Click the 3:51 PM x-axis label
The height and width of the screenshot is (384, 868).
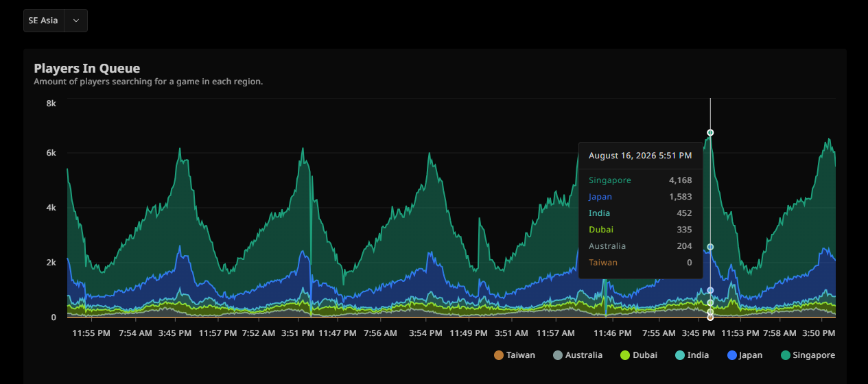[298, 333]
